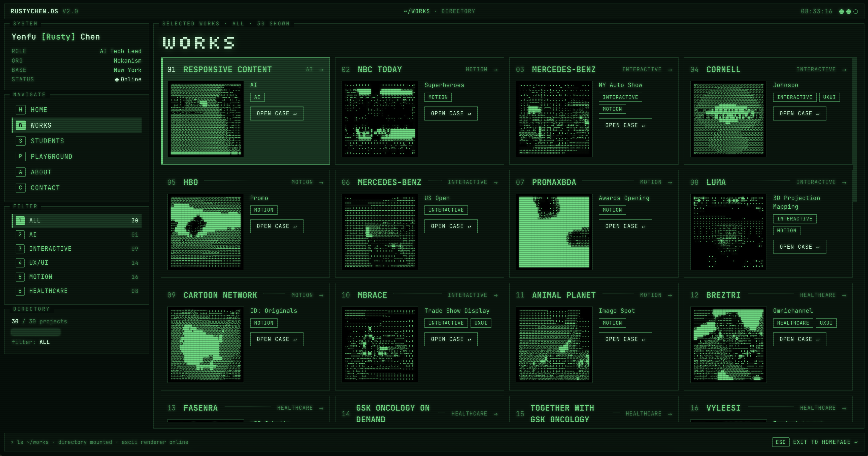Open case for Mercedes-Benz US Open

(x=451, y=226)
